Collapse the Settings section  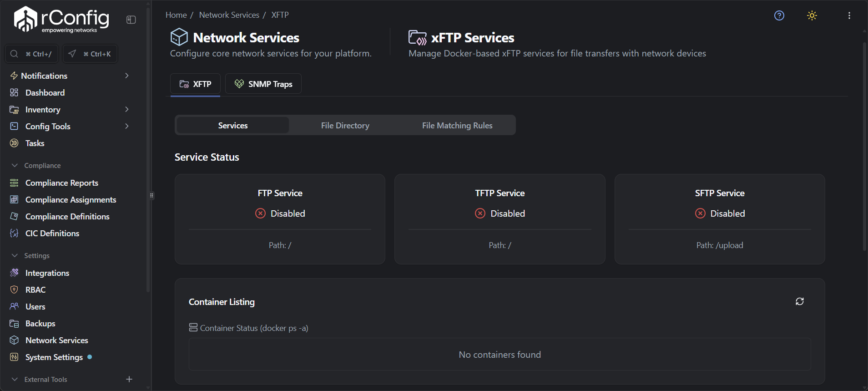point(15,255)
